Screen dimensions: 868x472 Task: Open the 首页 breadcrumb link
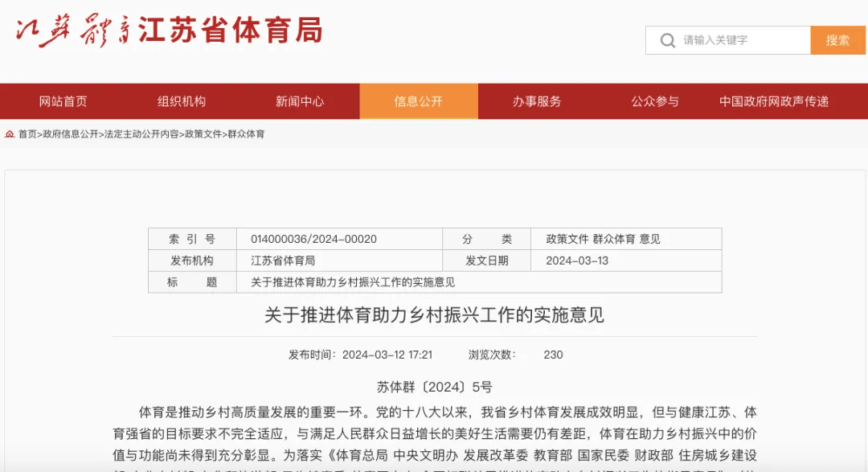click(x=27, y=134)
